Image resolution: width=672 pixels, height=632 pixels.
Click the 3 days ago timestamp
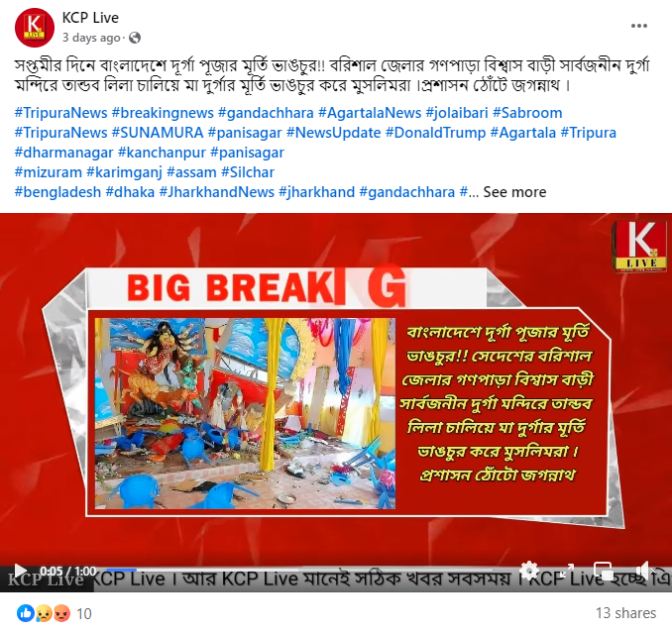[x=91, y=38]
